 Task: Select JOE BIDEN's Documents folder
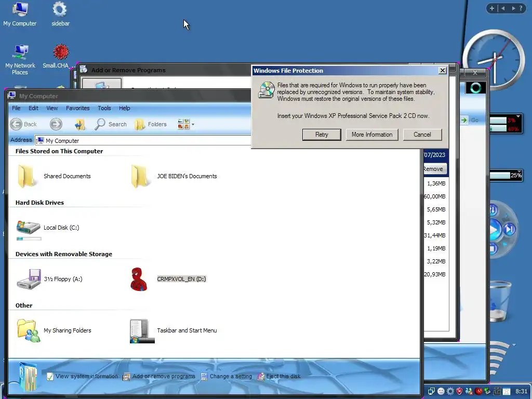pyautogui.click(x=174, y=176)
